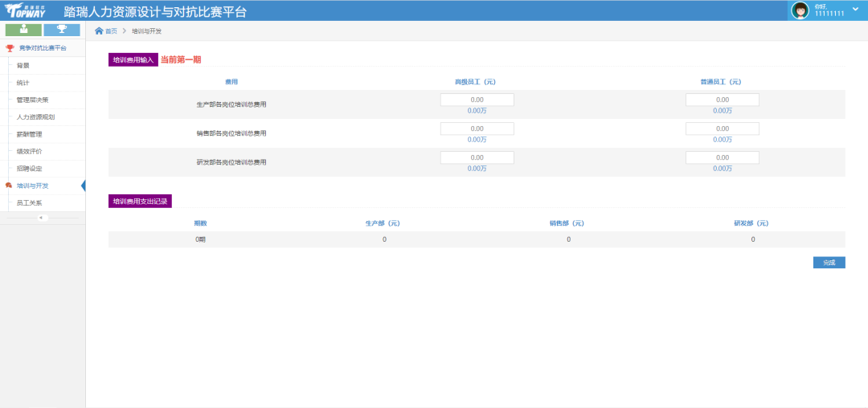Open 人力资源规划 menu item
Image resolution: width=868 pixels, height=408 pixels.
click(x=35, y=117)
